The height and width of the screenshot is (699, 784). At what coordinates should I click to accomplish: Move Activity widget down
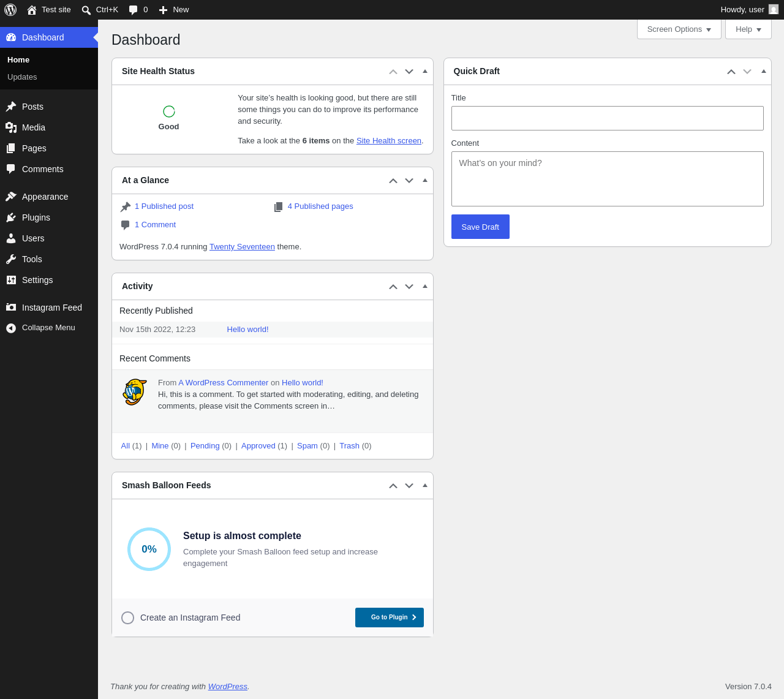[x=409, y=287]
